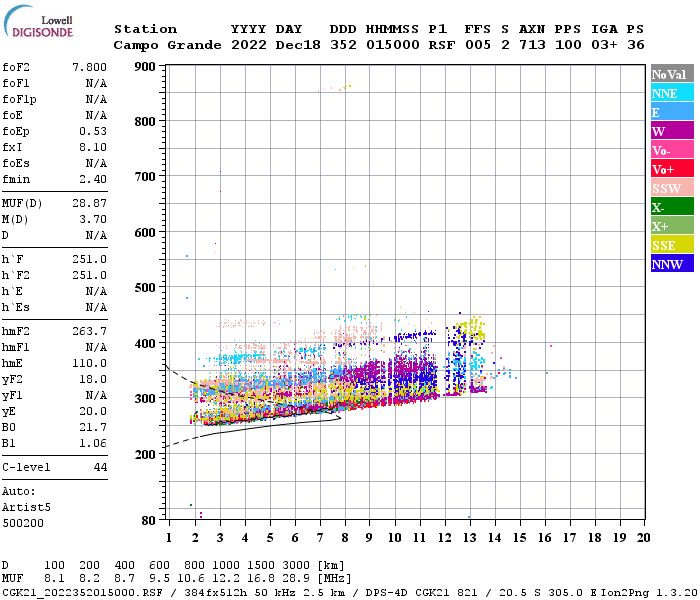This screenshot has width=700, height=600.
Task: Click the fxI value 8.10
Action: click(93, 147)
